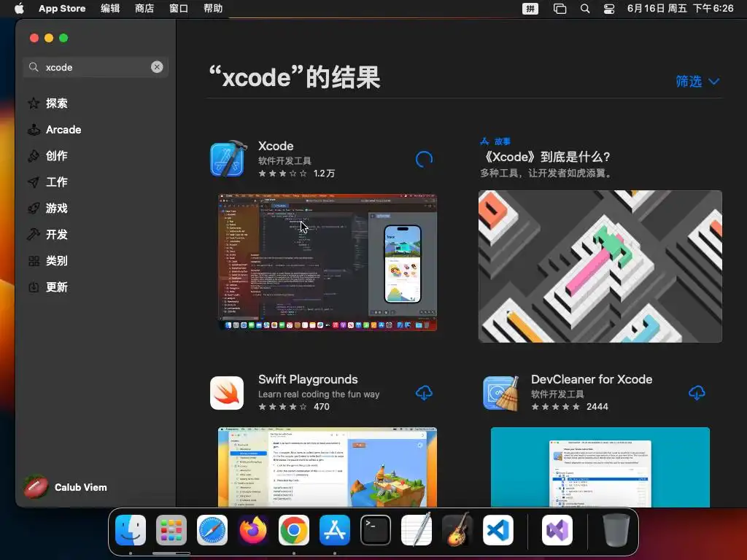Open Google Chrome from the Dock

(294, 530)
